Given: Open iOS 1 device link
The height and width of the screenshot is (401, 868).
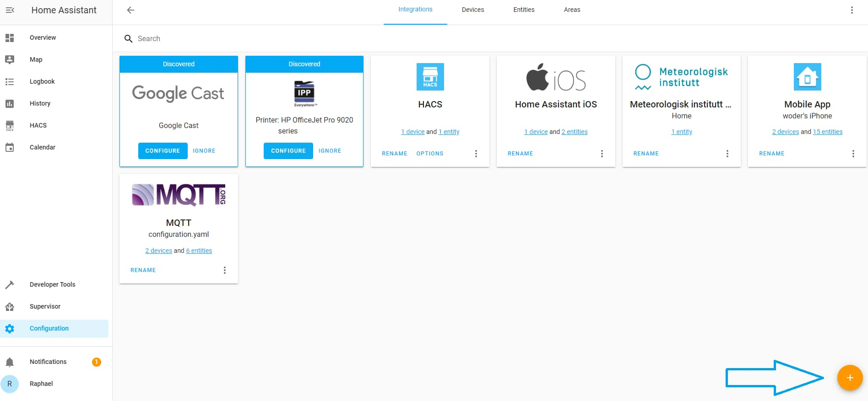Looking at the screenshot, I should (536, 132).
